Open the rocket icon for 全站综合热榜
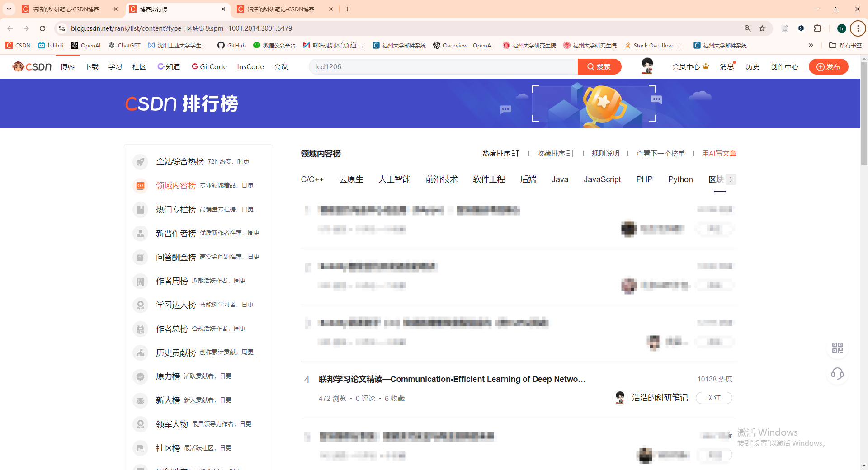Image resolution: width=868 pixels, height=470 pixels. (141, 162)
